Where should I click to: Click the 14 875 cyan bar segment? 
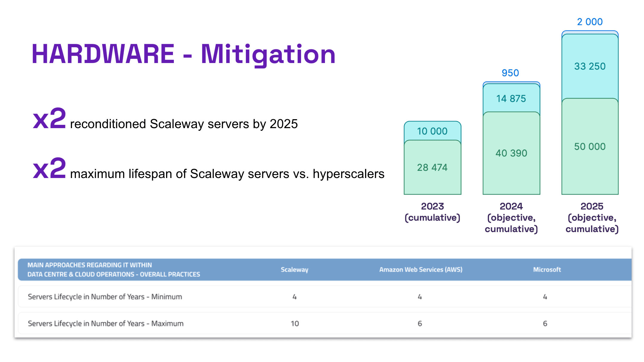pyautogui.click(x=511, y=99)
